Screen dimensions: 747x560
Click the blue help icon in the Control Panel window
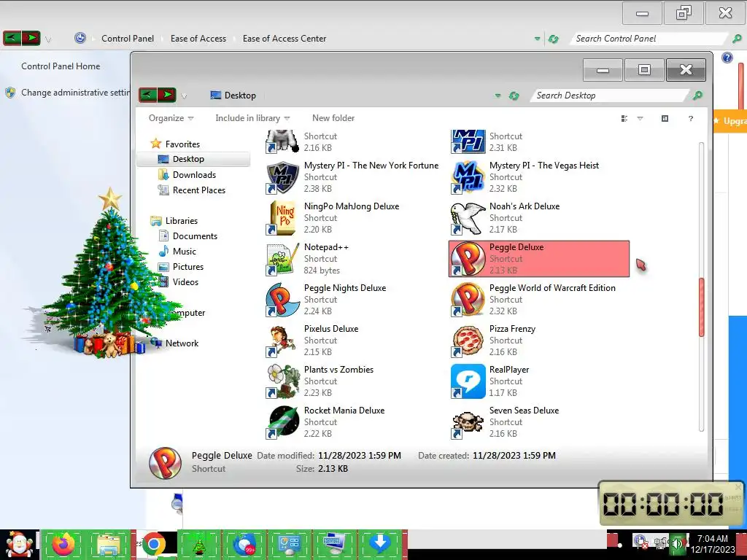[727, 58]
